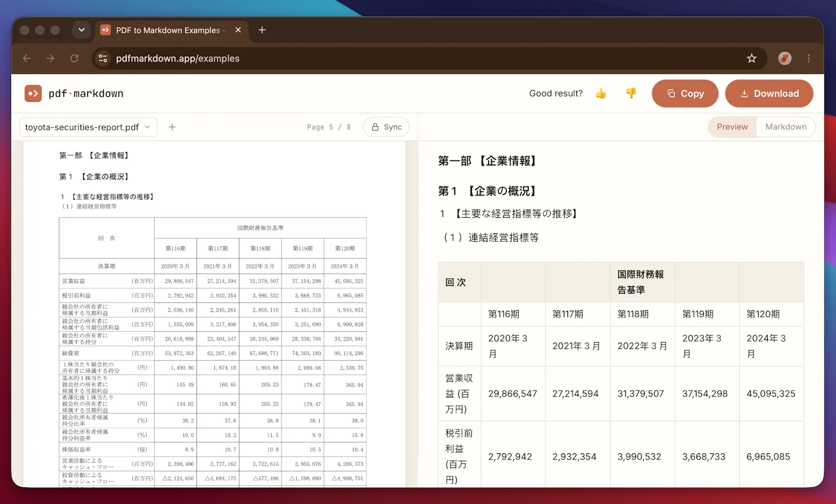Reload the page

point(74,58)
